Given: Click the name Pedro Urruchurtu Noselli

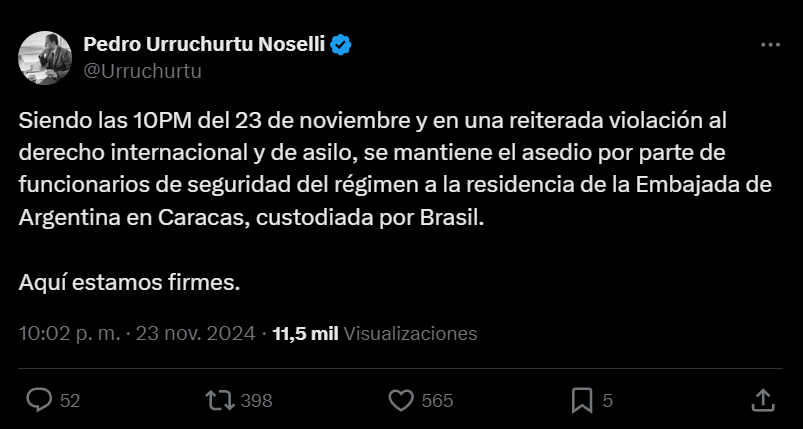Looking at the screenshot, I should coord(206,44).
